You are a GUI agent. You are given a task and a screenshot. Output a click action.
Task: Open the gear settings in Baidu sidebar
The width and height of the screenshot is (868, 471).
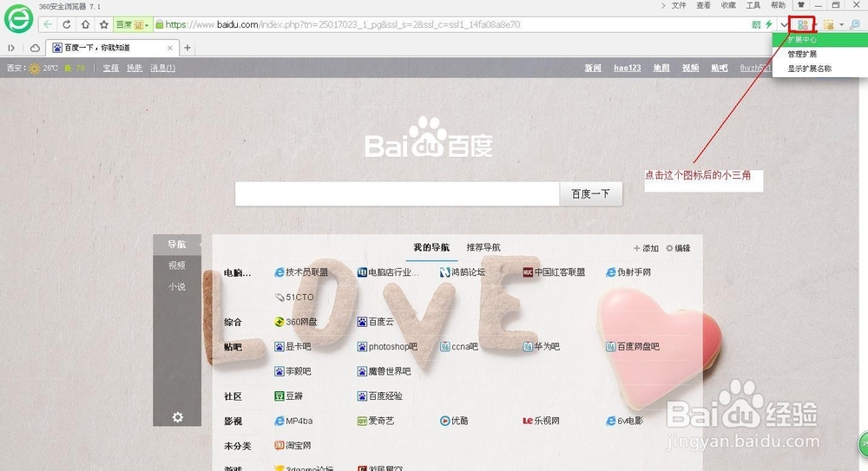(x=177, y=417)
